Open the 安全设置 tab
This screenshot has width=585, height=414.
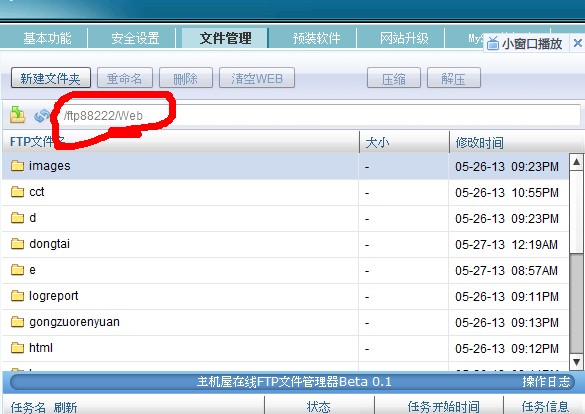coord(135,38)
